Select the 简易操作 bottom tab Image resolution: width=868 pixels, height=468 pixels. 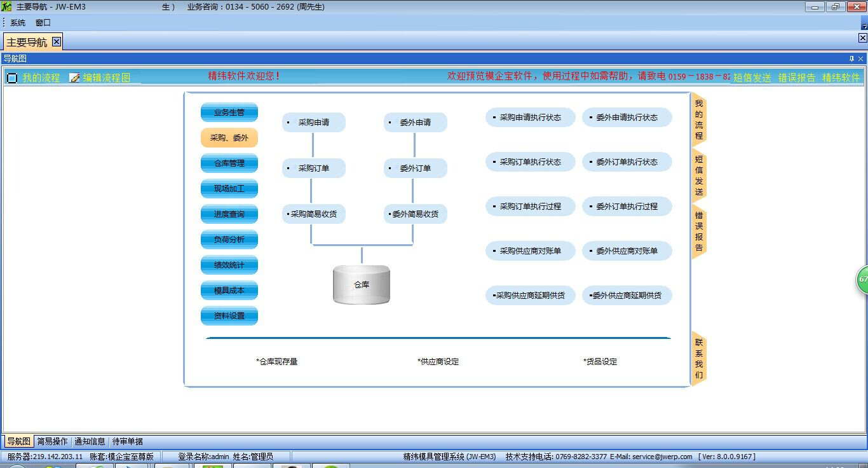coord(52,441)
